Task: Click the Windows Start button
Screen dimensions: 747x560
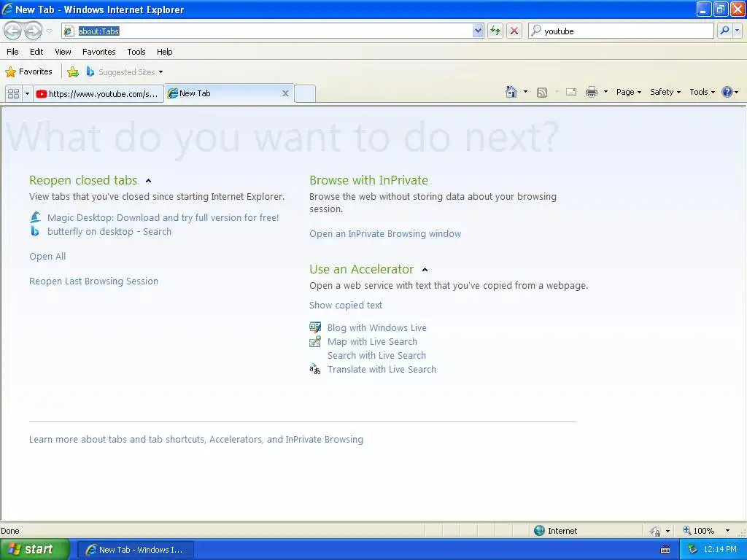Action: click(x=34, y=550)
